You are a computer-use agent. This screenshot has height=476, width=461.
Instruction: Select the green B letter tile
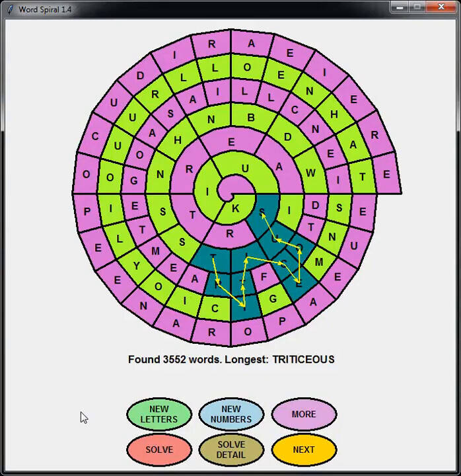[251, 118]
